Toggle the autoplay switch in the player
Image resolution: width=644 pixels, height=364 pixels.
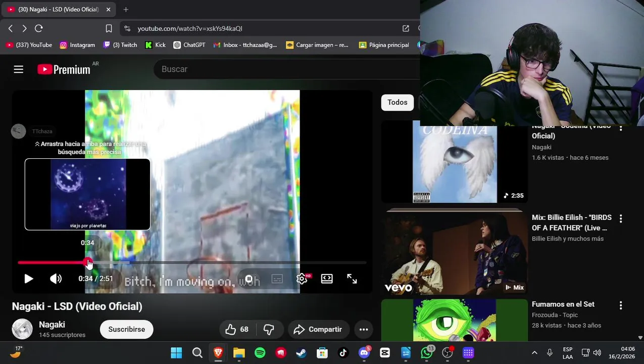pyautogui.click(x=249, y=279)
